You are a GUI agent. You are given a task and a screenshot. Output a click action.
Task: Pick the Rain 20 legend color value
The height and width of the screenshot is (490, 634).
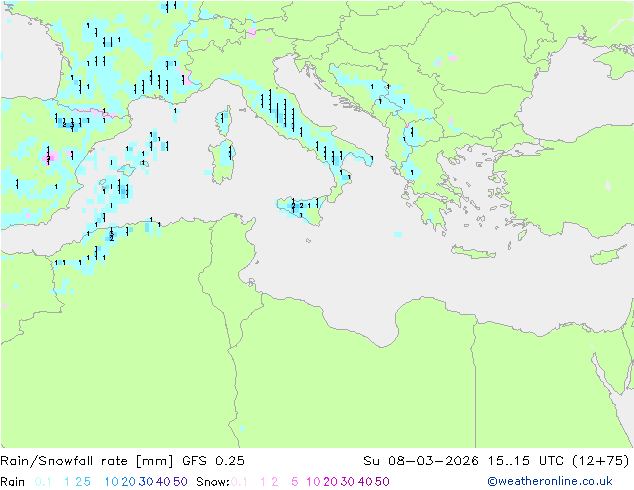pyautogui.click(x=129, y=482)
